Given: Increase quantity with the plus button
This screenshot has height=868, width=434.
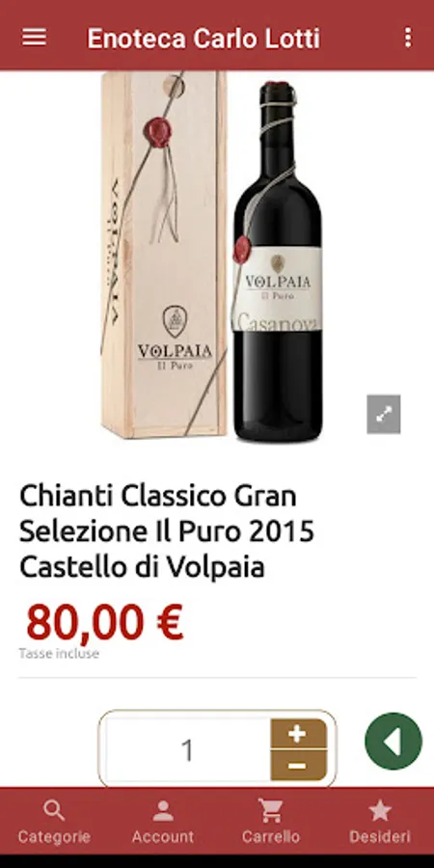Looking at the screenshot, I should 298,734.
